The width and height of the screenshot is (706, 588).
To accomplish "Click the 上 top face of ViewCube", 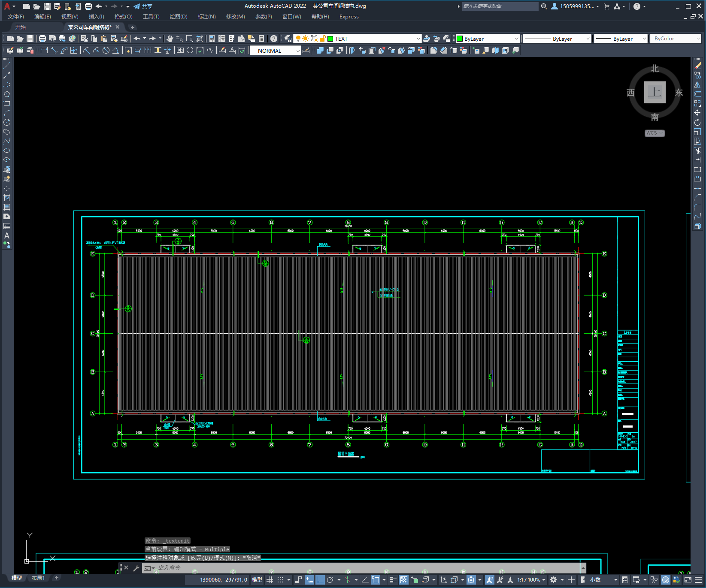I will (654, 92).
